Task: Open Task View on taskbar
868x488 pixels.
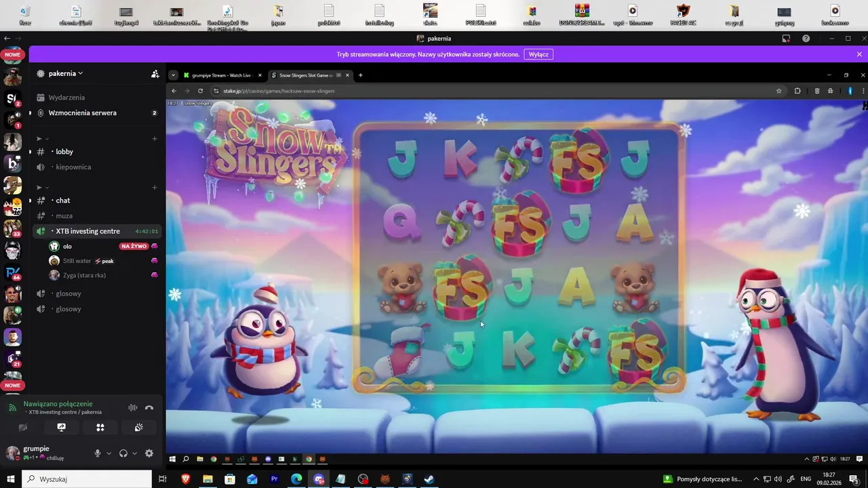Action: [163, 479]
